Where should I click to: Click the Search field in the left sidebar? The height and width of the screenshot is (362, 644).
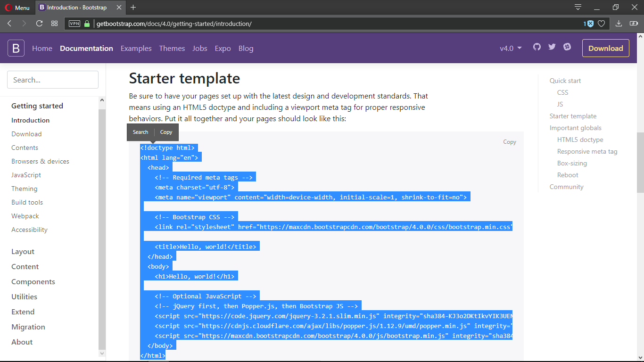(52, 80)
